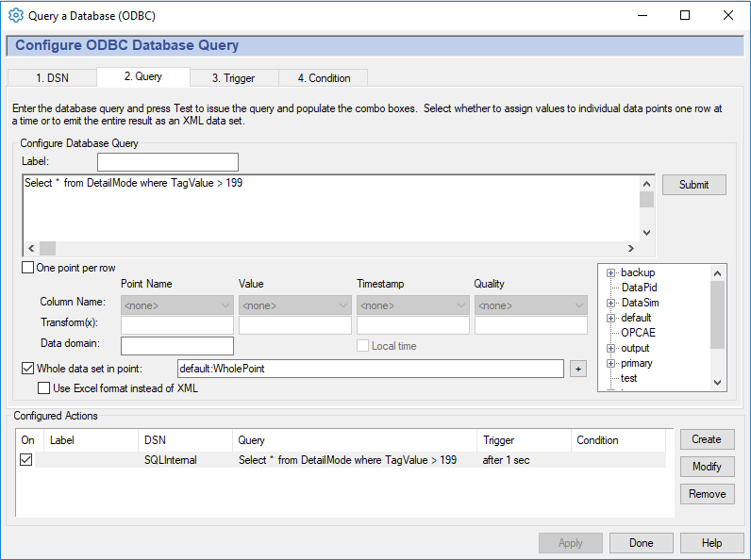751x560 pixels.
Task: Click the plus button beside WholePoint field
Action: click(x=578, y=369)
